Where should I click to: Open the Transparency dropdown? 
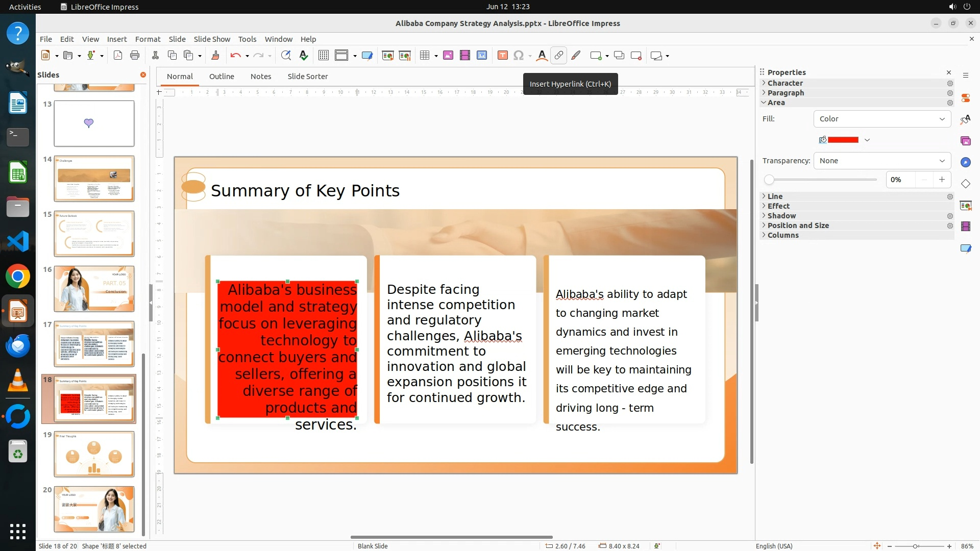[881, 161]
